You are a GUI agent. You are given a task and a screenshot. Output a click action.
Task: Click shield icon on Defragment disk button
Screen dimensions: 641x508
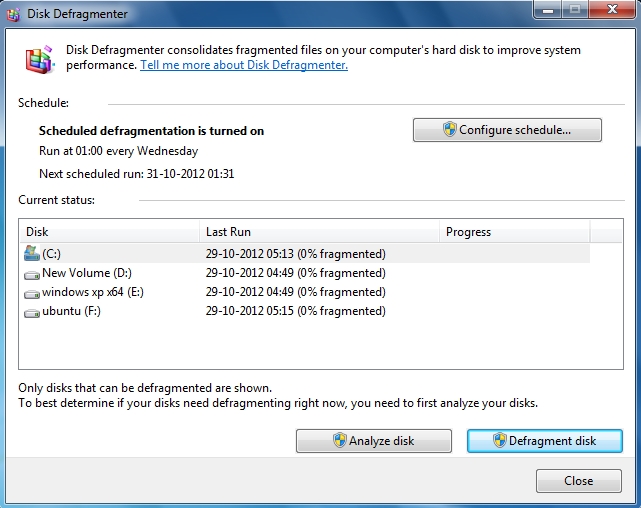pos(500,441)
